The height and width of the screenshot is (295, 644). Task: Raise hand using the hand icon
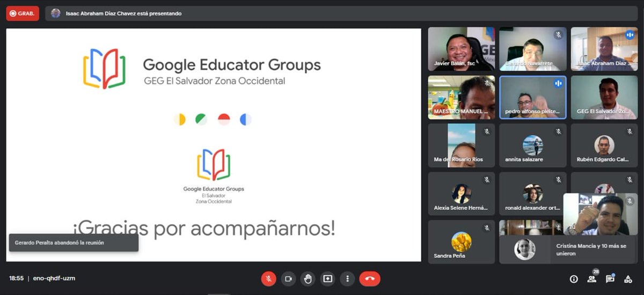(308, 279)
